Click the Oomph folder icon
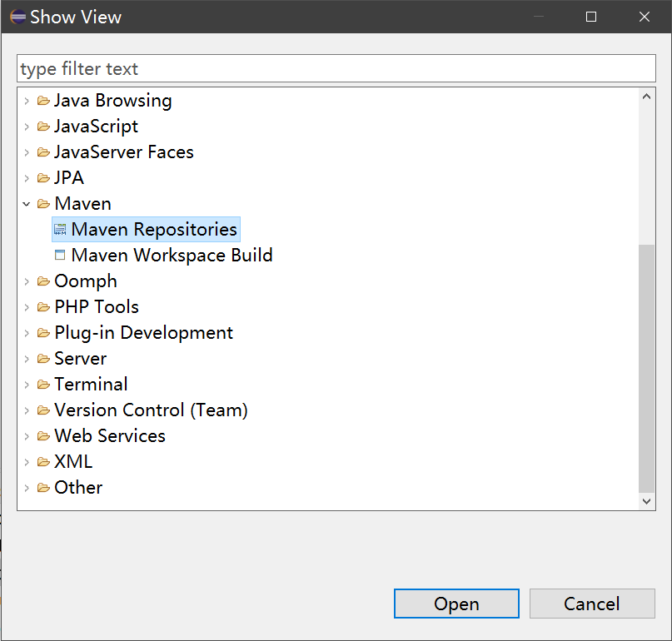The width and height of the screenshot is (672, 641). 43,281
